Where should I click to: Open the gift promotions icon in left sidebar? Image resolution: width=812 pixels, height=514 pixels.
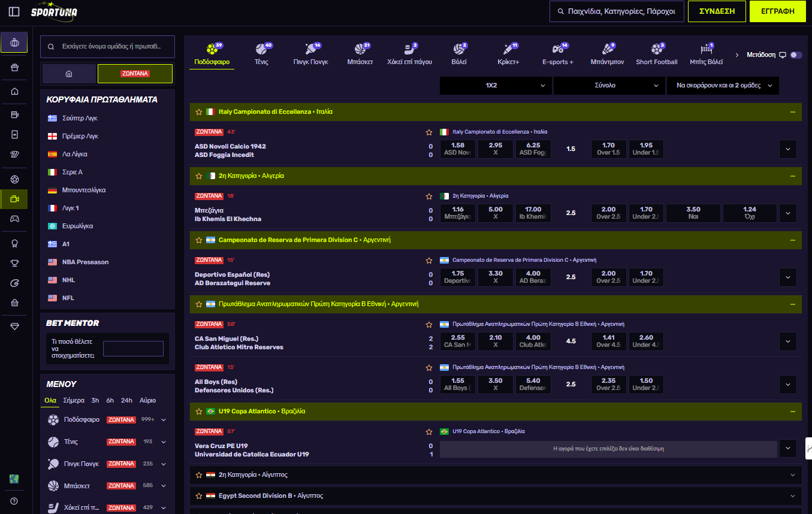(x=14, y=68)
